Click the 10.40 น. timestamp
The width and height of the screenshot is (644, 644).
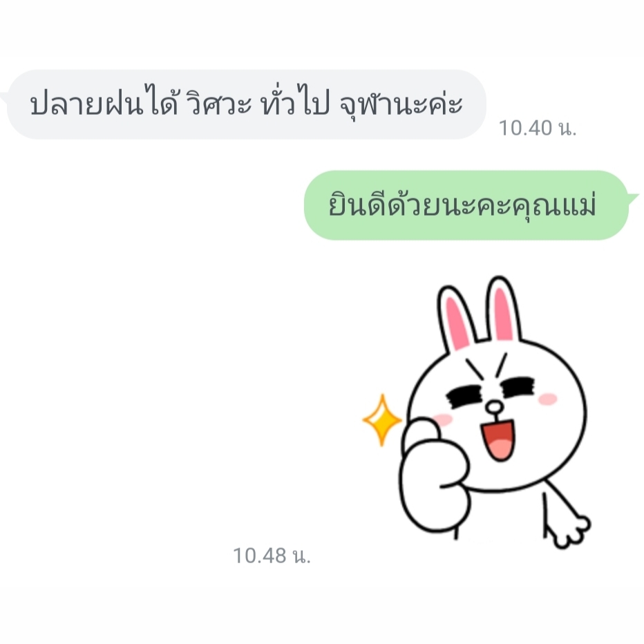click(537, 128)
